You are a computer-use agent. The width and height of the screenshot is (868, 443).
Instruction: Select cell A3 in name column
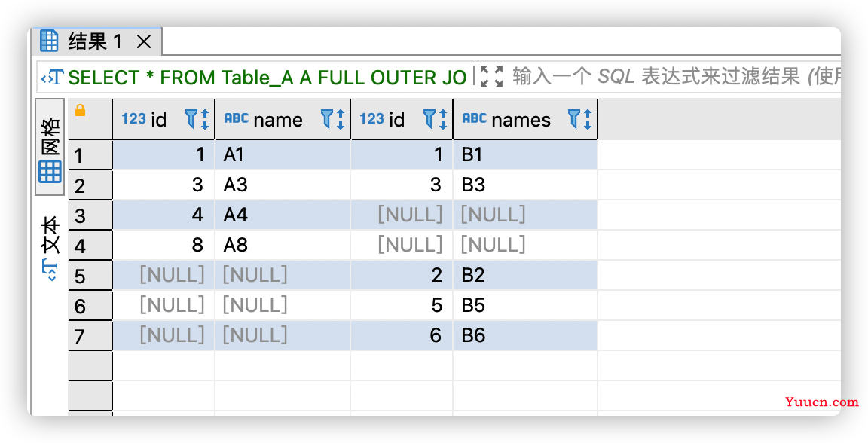click(283, 185)
